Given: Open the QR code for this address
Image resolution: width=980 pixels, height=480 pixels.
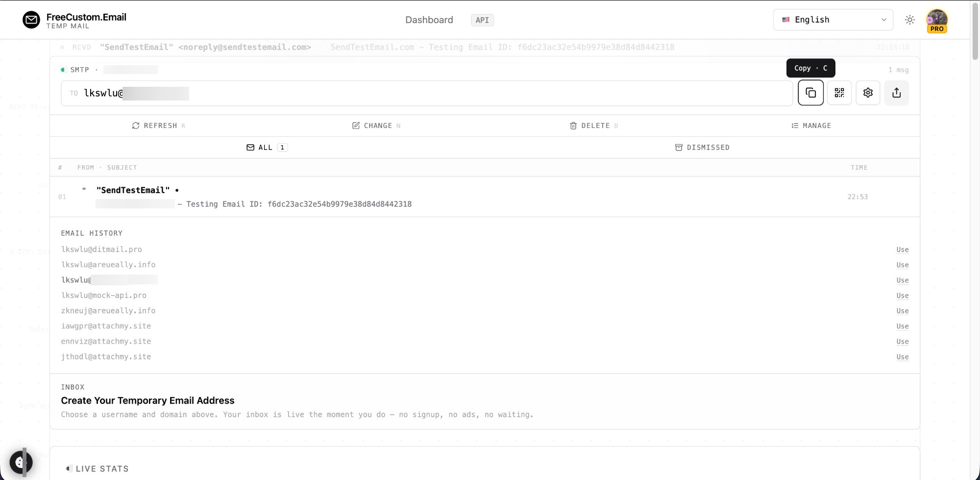Looking at the screenshot, I should [839, 92].
